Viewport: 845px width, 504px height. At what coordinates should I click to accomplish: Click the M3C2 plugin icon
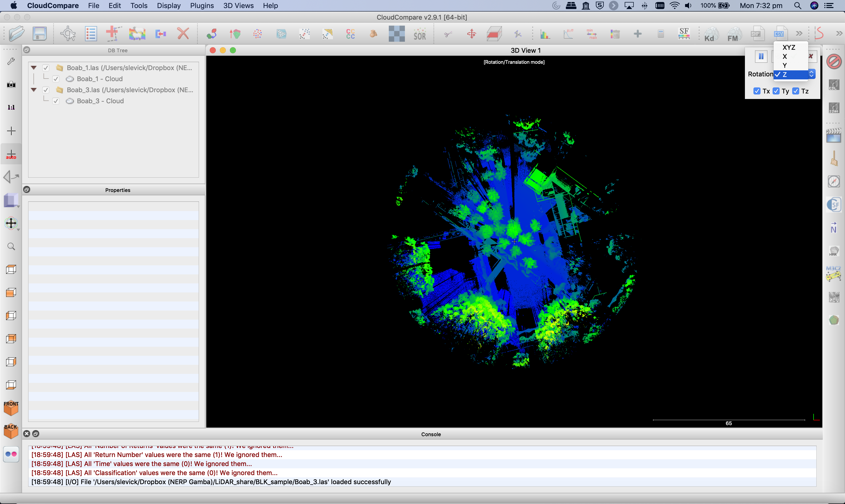point(833,274)
